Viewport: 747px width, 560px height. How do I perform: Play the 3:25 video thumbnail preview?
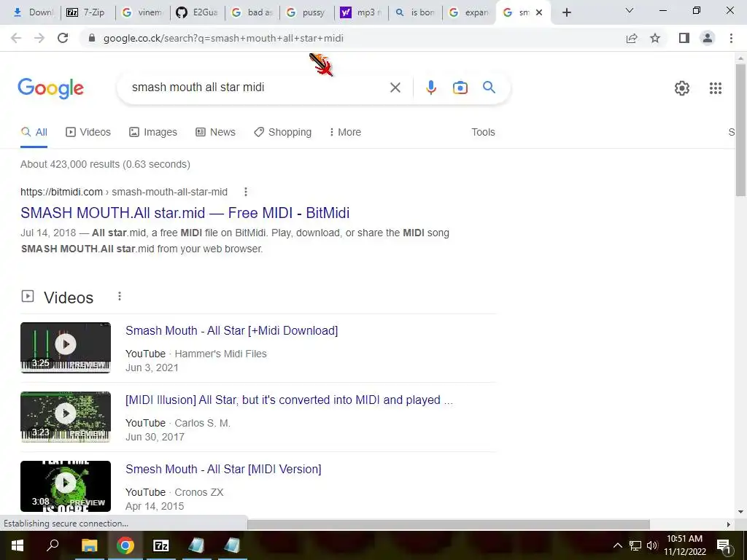tap(66, 348)
